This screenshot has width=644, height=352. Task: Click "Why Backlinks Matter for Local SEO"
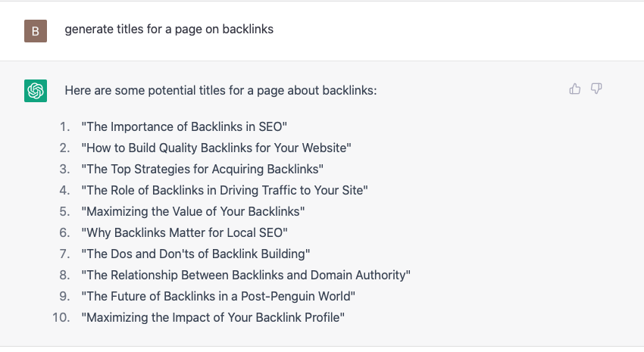click(x=184, y=232)
